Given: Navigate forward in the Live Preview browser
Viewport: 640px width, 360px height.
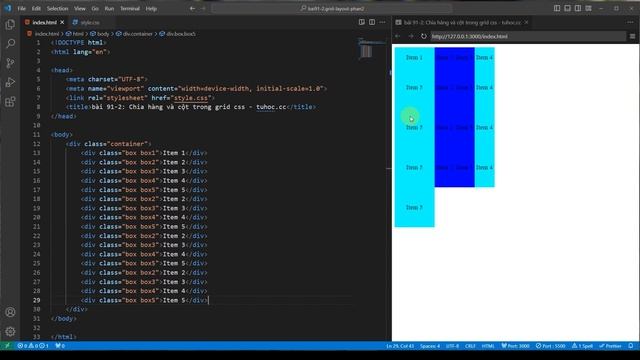Looking at the screenshot, I should (411, 36).
